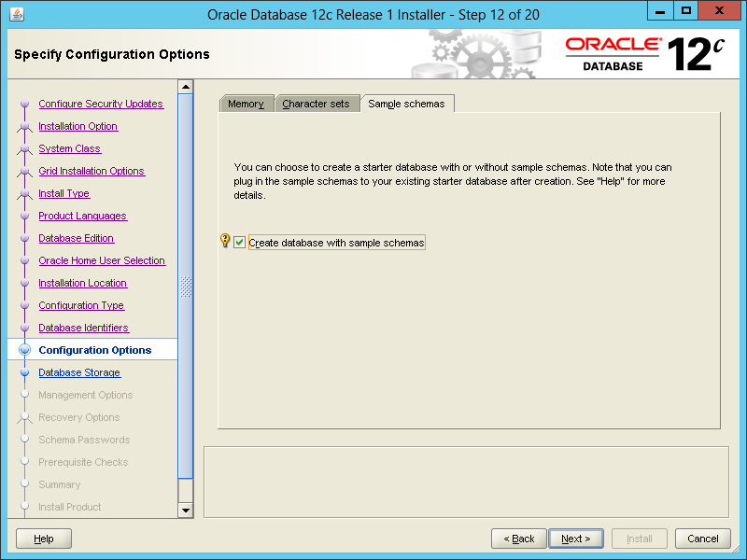
Task: Click the greyed-out Recovery Options step
Action: click(79, 417)
